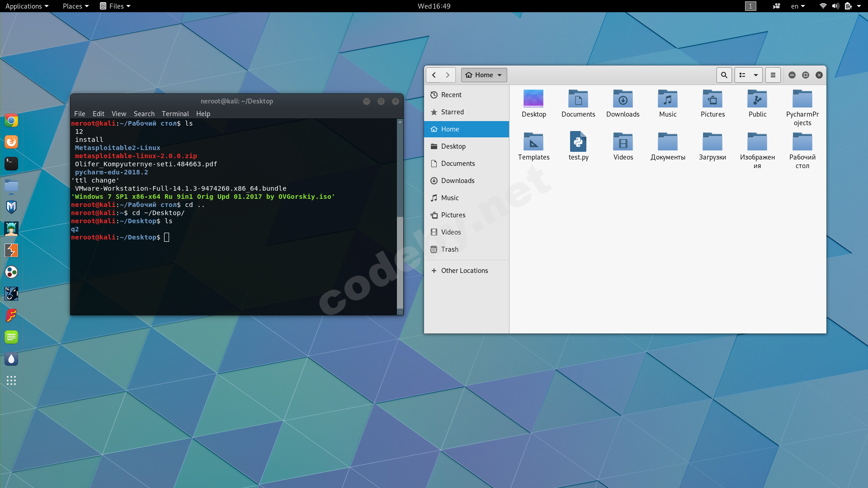Viewport: 868px width, 488px height.
Task: Open Trash from sidebar
Action: point(449,249)
